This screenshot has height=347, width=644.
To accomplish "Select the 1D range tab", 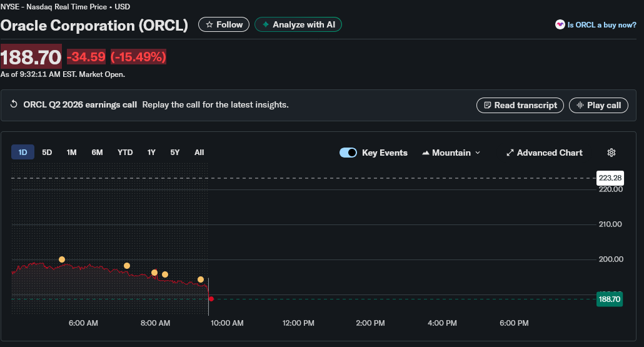I will coord(23,153).
